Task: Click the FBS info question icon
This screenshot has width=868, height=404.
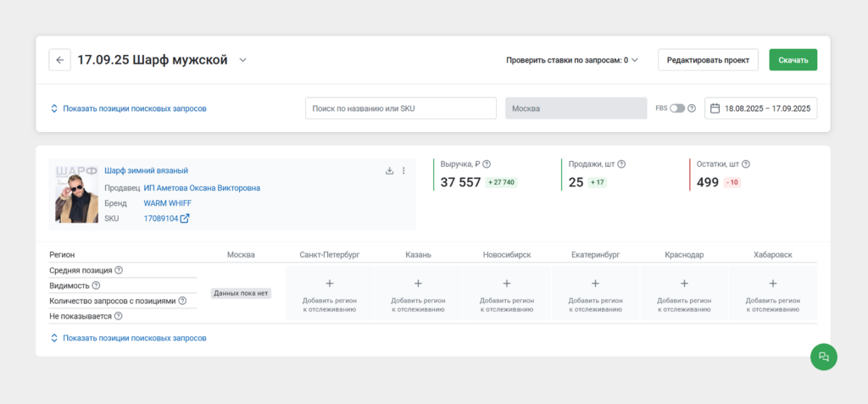Action: tap(692, 108)
